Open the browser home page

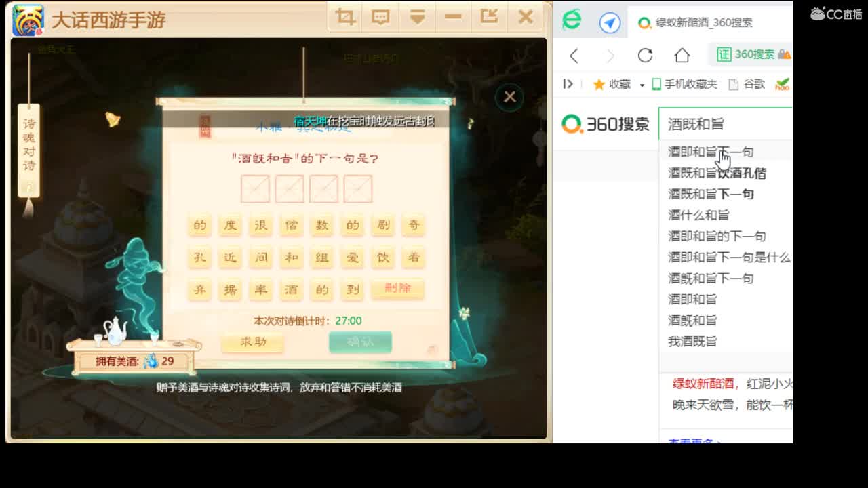682,56
